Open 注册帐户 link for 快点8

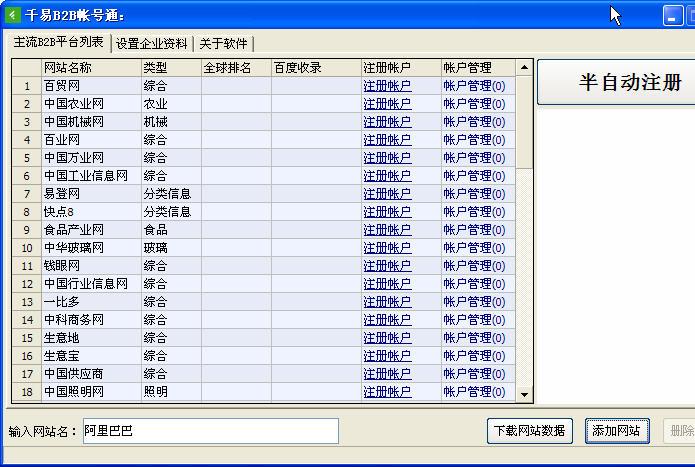pos(387,212)
